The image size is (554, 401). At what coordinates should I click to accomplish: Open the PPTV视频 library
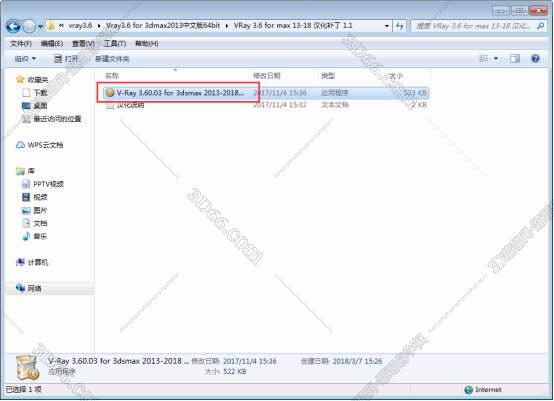[48, 184]
